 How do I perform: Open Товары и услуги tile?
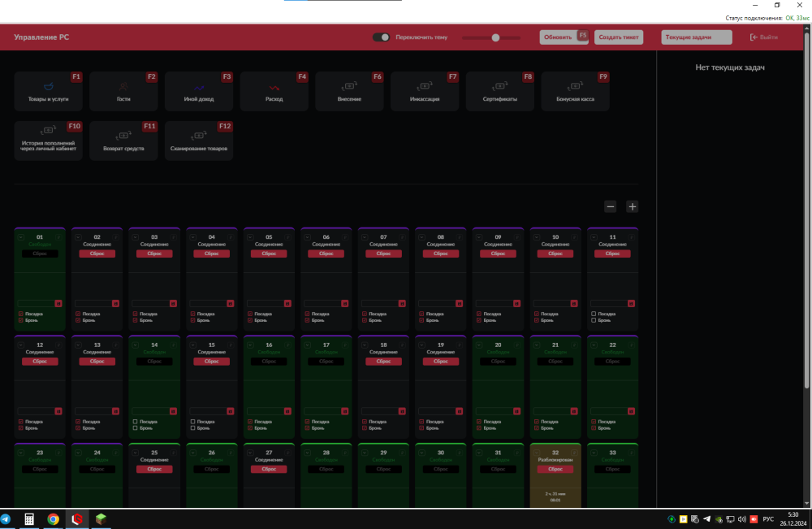point(48,91)
